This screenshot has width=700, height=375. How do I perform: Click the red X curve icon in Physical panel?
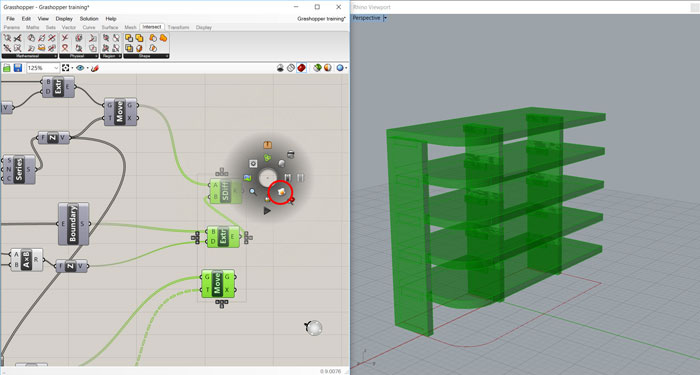[x=65, y=38]
